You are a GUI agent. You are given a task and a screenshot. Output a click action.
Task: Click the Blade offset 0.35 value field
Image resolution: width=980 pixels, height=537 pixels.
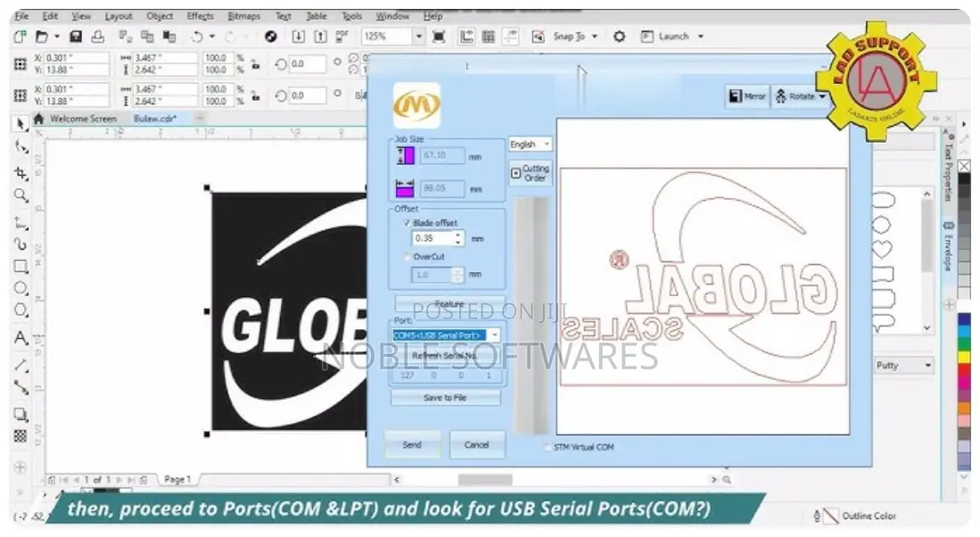tap(433, 238)
